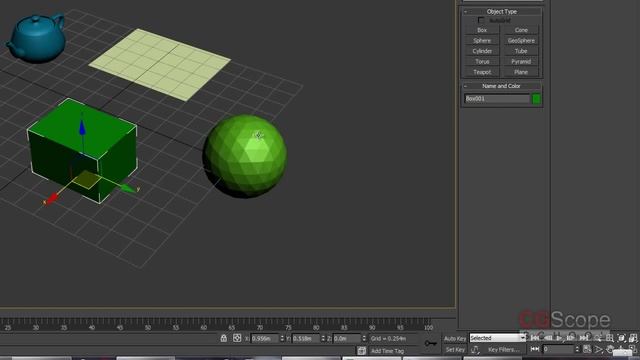Select the green geosphere in the viewport

point(245,156)
